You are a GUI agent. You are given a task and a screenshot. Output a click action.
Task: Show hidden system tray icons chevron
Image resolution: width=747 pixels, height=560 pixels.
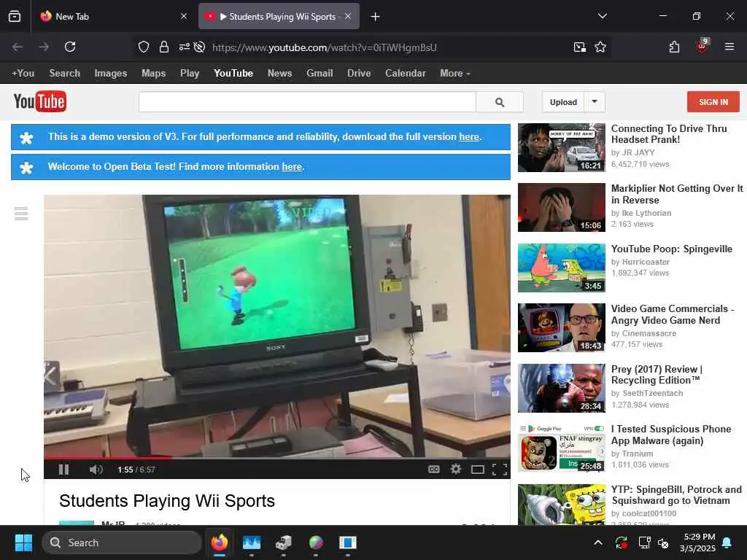(598, 542)
